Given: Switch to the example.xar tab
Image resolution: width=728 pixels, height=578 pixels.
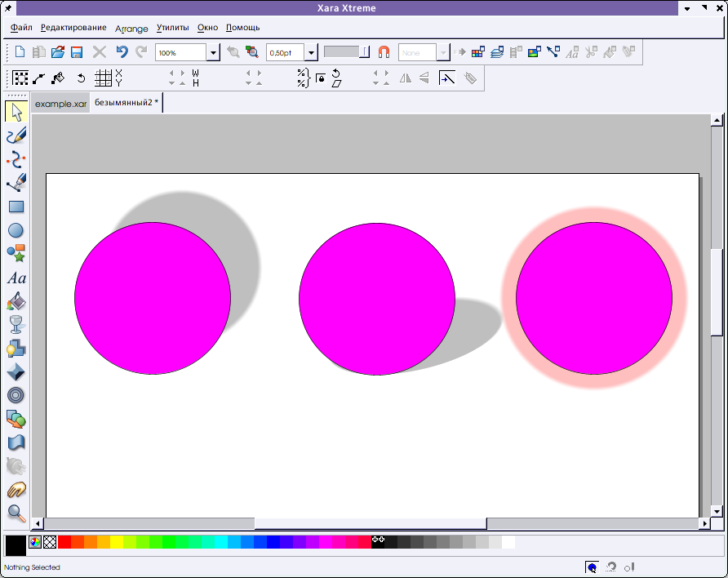Looking at the screenshot, I should (60, 104).
